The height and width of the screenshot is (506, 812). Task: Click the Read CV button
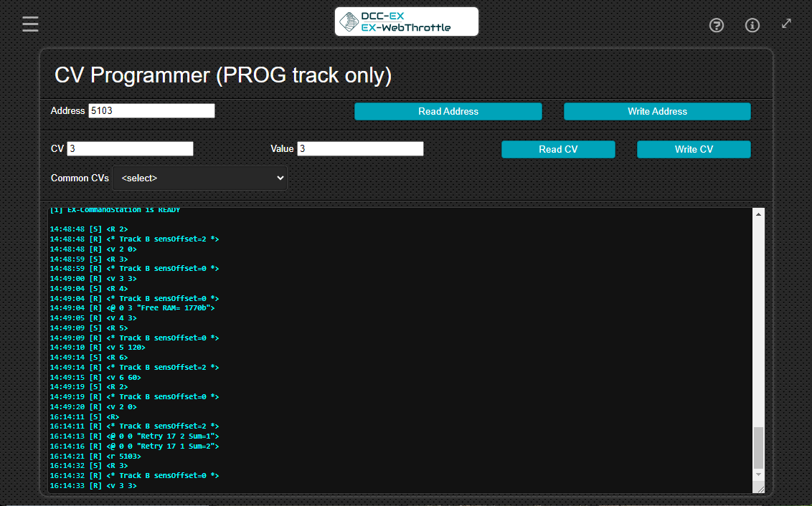tap(558, 149)
